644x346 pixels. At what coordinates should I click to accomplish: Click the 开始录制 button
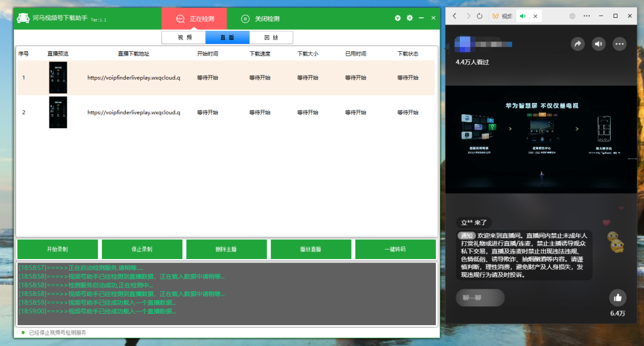pyautogui.click(x=57, y=250)
